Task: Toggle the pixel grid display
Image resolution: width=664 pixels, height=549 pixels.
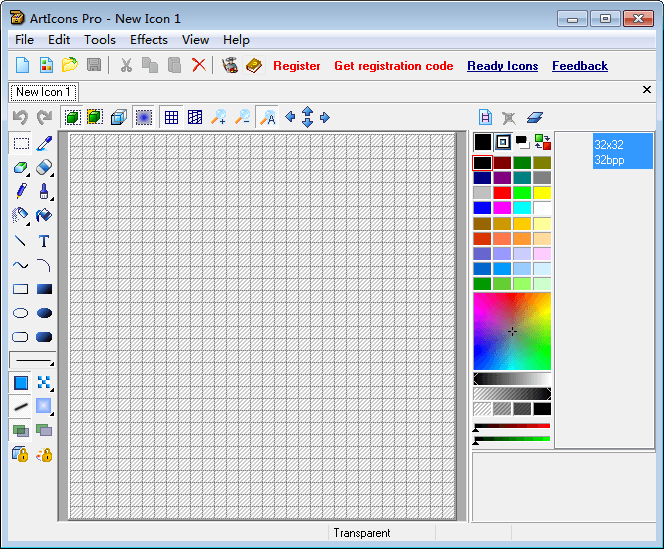Action: (171, 118)
